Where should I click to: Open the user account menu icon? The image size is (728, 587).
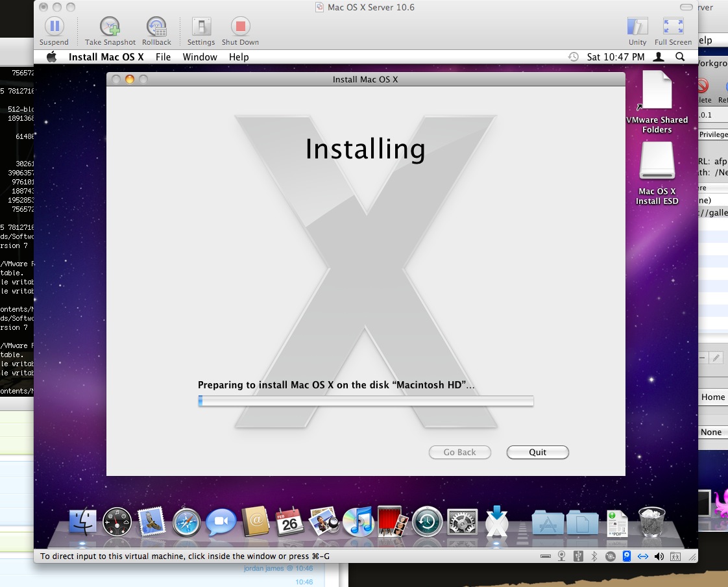click(659, 56)
